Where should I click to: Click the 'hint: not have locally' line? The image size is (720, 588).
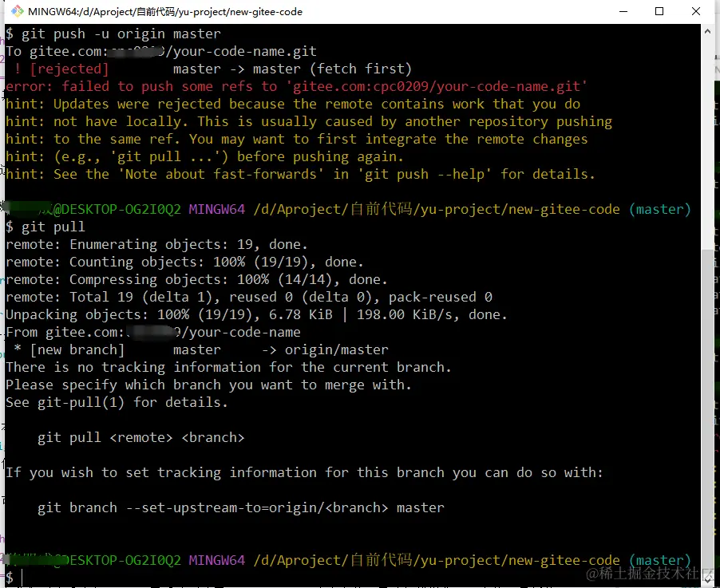click(309, 121)
